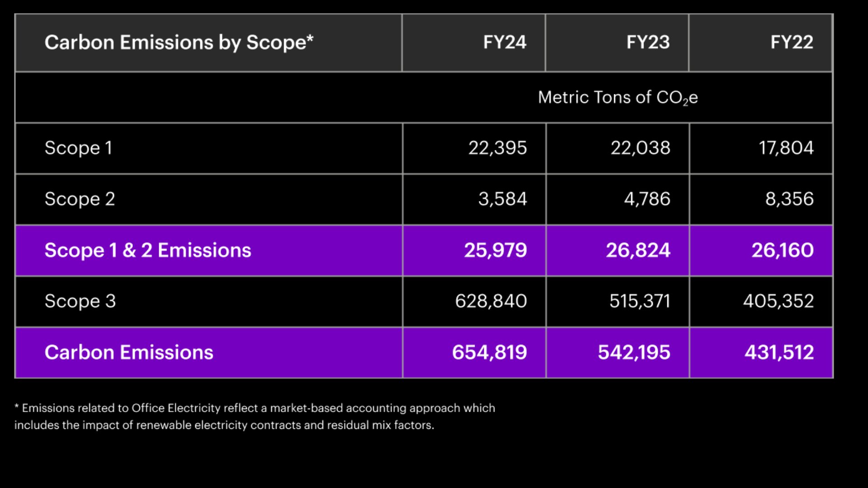Click Scope 3 FY23 value 515,371
868x488 pixels.
(640, 301)
